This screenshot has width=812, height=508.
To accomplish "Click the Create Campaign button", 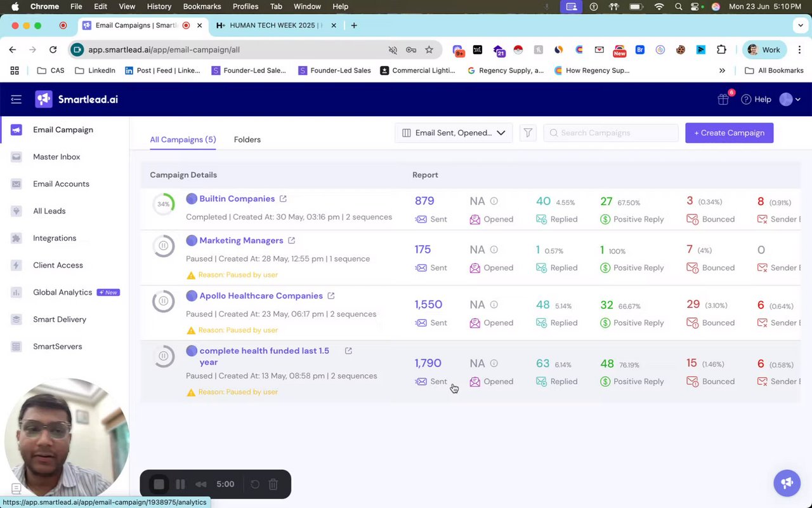I will [x=729, y=133].
